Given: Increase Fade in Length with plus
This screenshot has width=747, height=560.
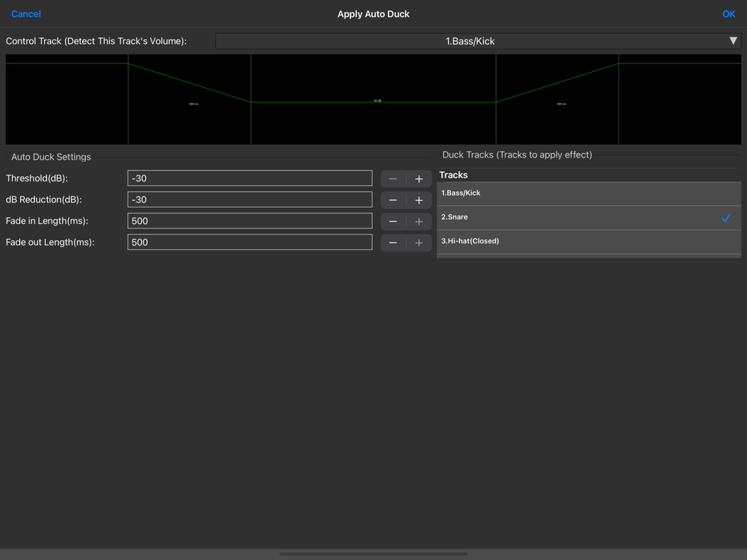Looking at the screenshot, I should pos(419,222).
